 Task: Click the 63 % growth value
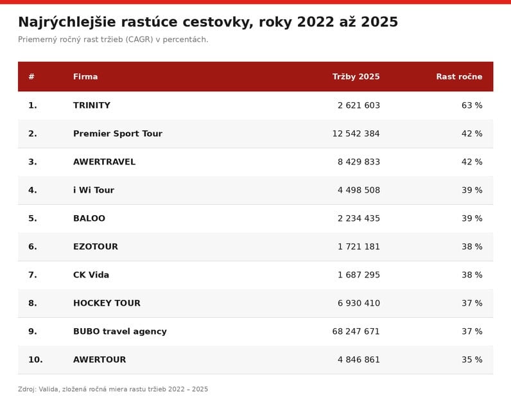(472, 105)
